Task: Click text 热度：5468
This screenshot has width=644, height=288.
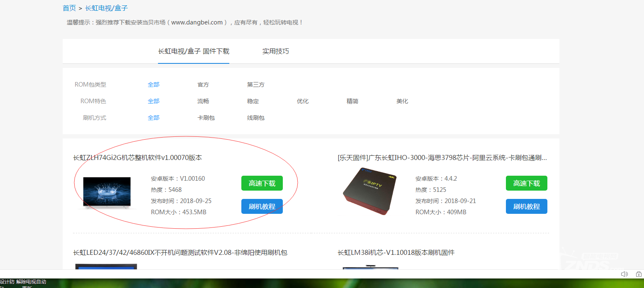Action: (x=166, y=190)
